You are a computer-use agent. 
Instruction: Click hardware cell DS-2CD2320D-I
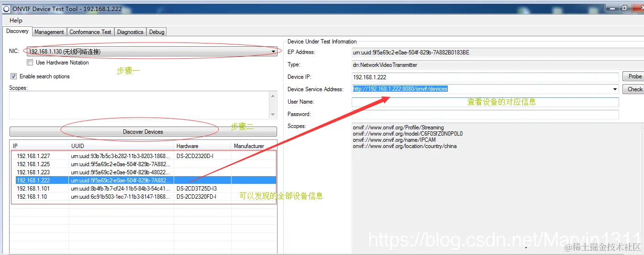[x=195, y=156]
